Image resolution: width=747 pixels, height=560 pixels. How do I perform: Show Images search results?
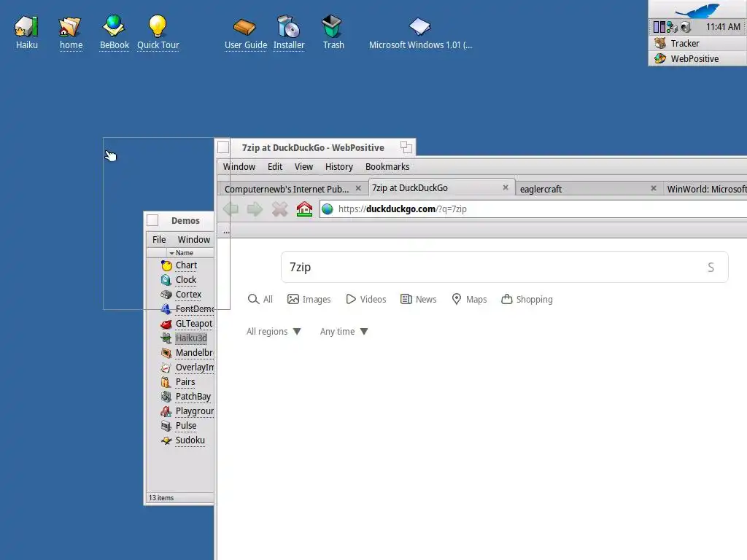[309, 299]
